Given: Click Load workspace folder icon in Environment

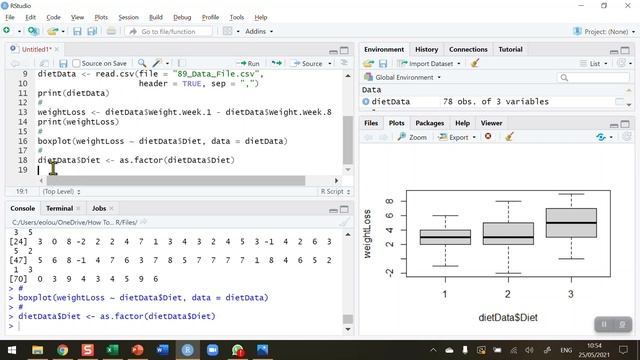Looking at the screenshot, I should [368, 63].
